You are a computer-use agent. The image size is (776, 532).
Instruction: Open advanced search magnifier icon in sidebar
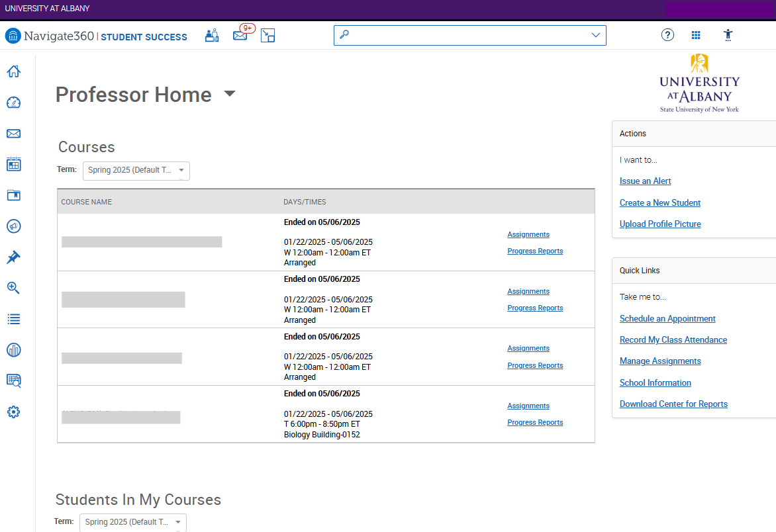pyautogui.click(x=13, y=288)
